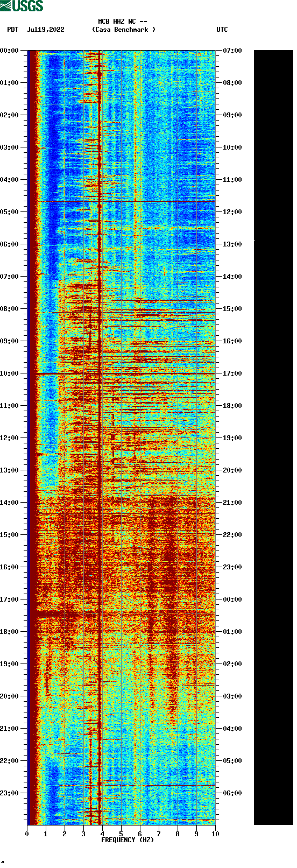
Task: Click the black panel beside the spectrogram
Action: [x=273, y=437]
